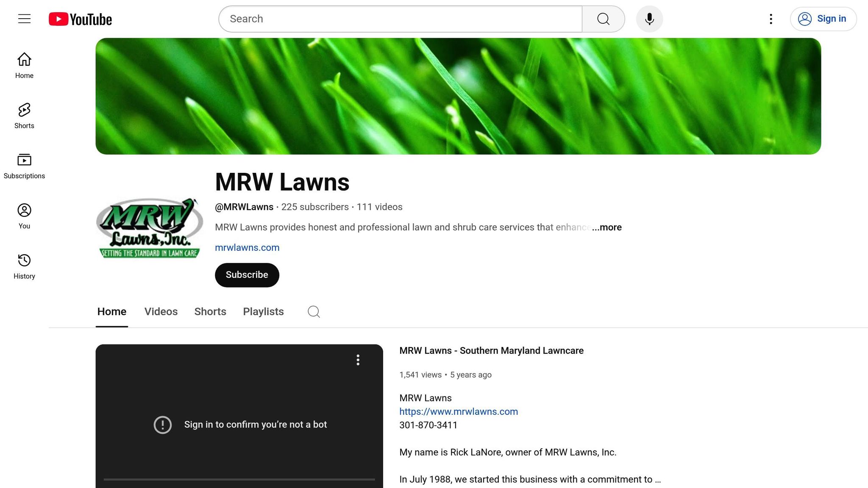The width and height of the screenshot is (868, 488).
Task: Expand channel description with ...more
Action: (606, 227)
